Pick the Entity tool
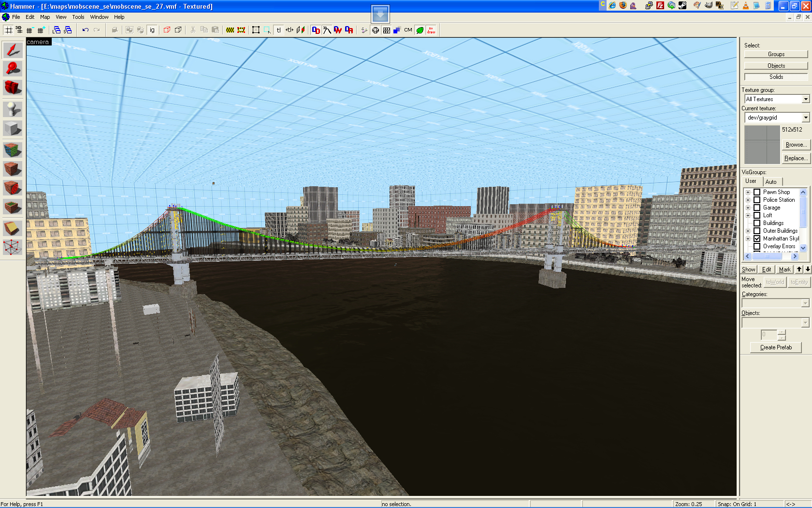Screen dimensions: 812x508 click(13, 109)
